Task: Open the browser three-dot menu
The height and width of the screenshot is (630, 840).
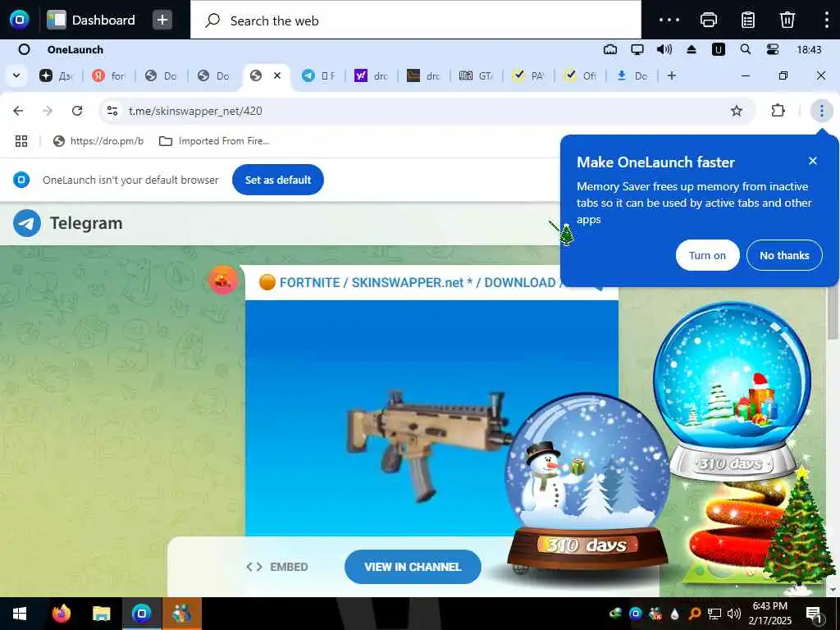Action: [x=821, y=111]
